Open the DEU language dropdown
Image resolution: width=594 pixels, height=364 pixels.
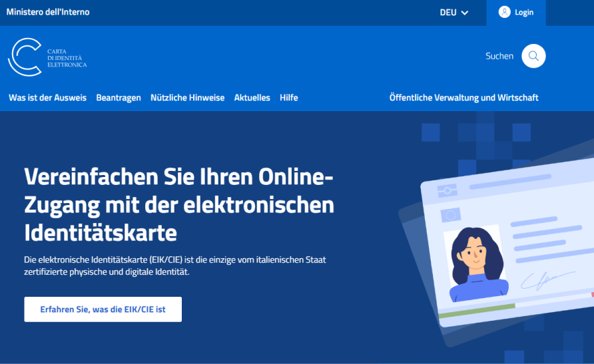(x=454, y=13)
